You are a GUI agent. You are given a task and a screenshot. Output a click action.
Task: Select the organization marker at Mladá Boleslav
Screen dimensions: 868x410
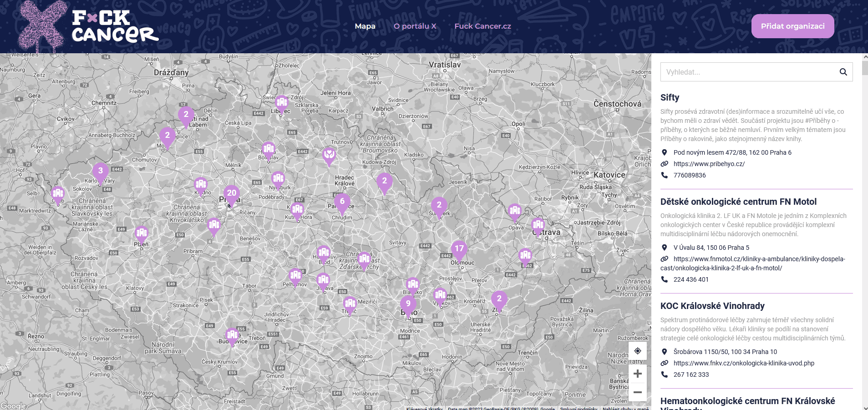(x=269, y=151)
